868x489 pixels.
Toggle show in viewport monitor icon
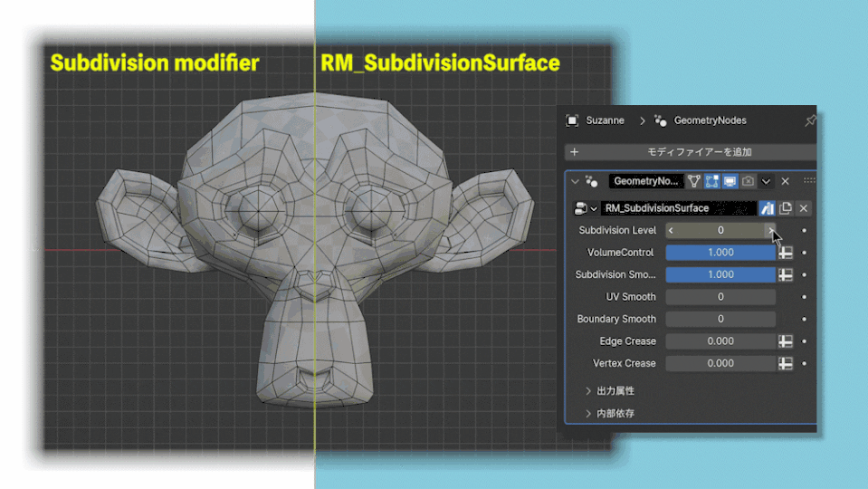pyautogui.click(x=730, y=181)
